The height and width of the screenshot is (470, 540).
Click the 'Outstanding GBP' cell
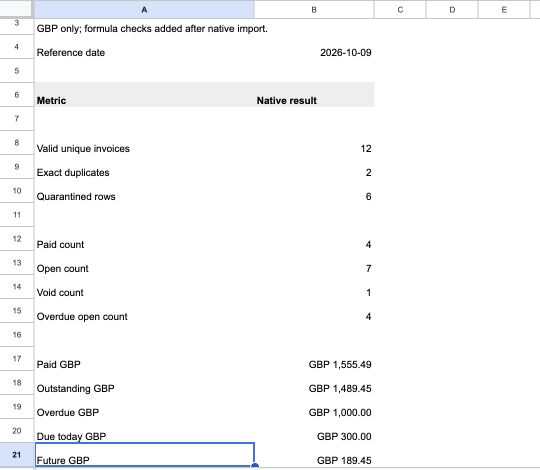[x=144, y=383]
